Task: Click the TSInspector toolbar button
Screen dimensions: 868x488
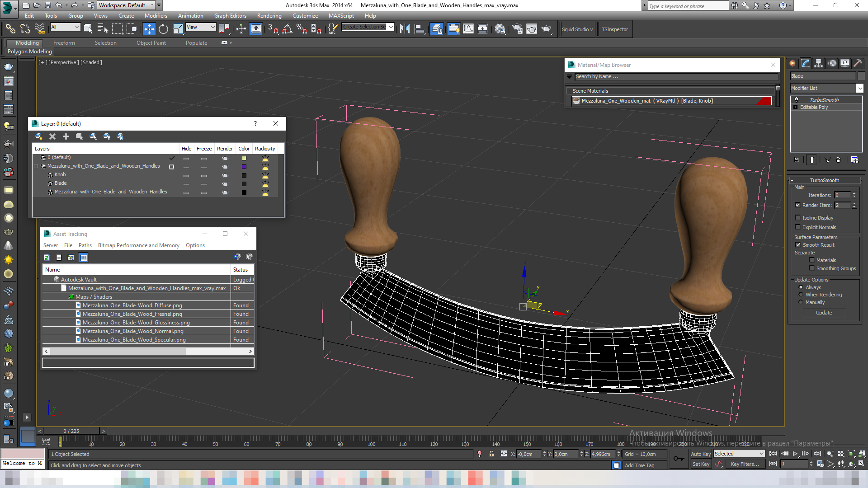Action: click(614, 29)
